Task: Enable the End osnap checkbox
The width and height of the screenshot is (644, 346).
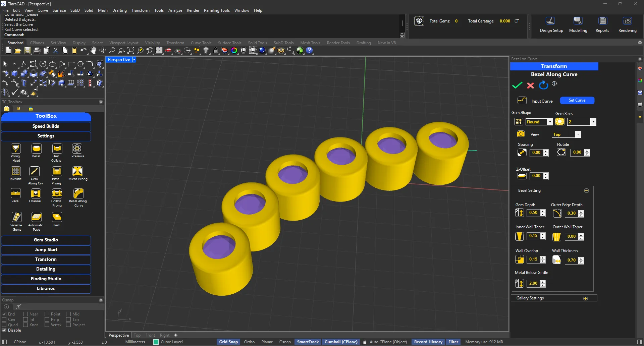Action: 4,314
